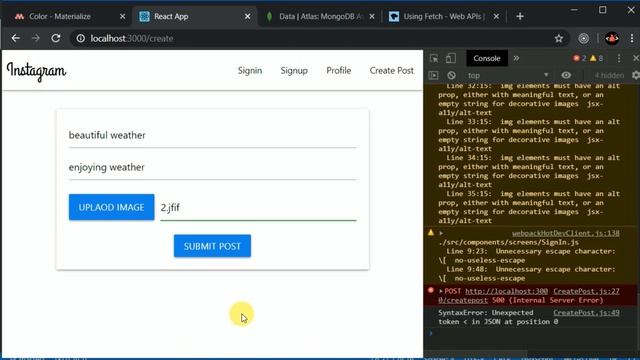The image size is (640, 360).
Task: Select the Console tab in DevTools
Action: coord(487,58)
